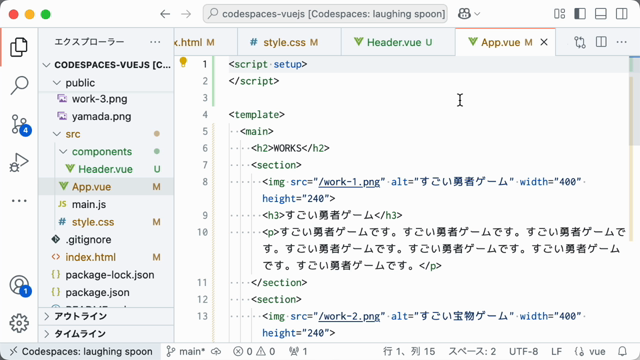Toggle the secondary side bar visibility

click(622, 14)
